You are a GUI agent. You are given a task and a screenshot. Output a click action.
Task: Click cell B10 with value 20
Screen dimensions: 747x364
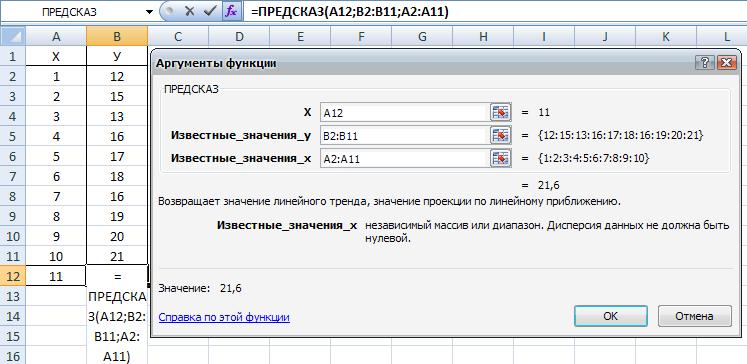[117, 237]
